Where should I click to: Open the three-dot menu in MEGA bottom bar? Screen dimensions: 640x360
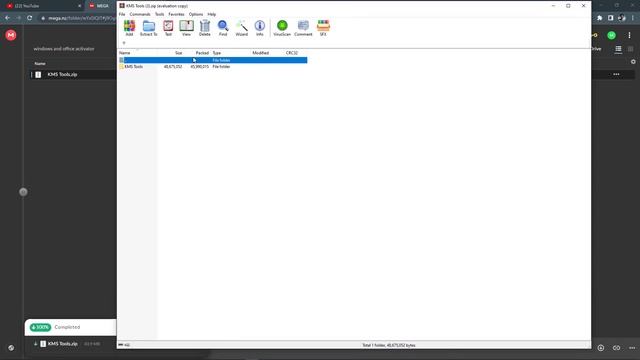tap(632, 348)
